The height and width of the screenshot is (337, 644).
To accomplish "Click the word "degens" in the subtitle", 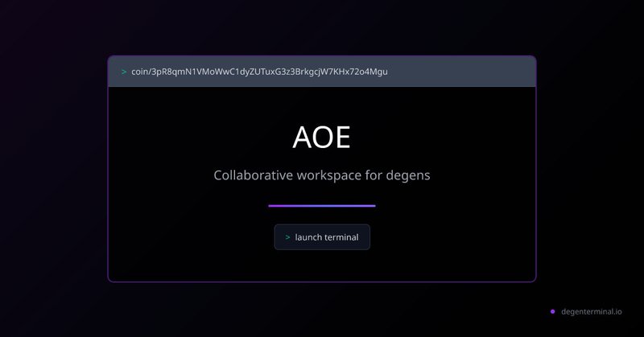I will pyautogui.click(x=408, y=175).
